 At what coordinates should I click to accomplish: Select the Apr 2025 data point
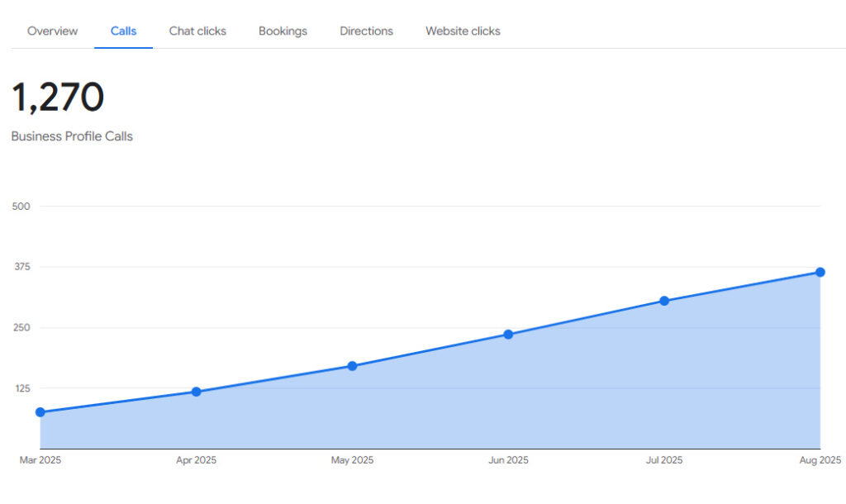(196, 392)
